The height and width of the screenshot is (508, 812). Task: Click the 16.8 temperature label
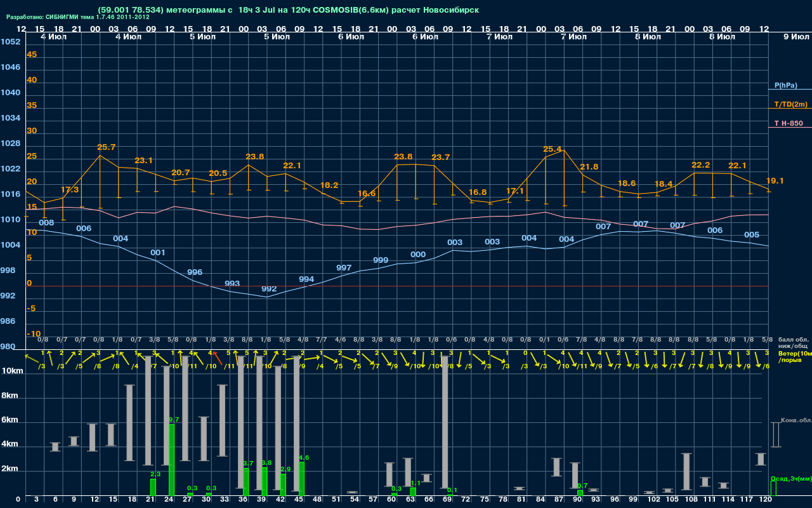478,192
